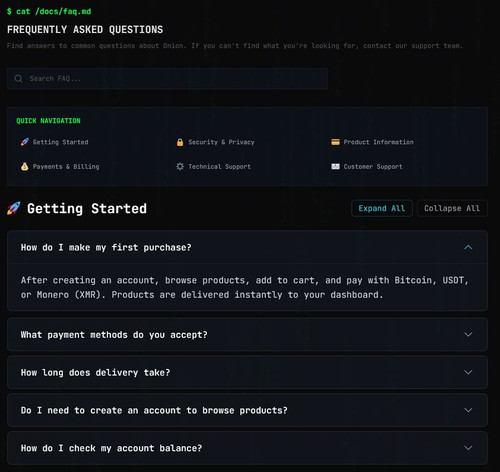This screenshot has width=500, height=472.
Task: Expand the delivery time question chevron
Action: coord(468,372)
